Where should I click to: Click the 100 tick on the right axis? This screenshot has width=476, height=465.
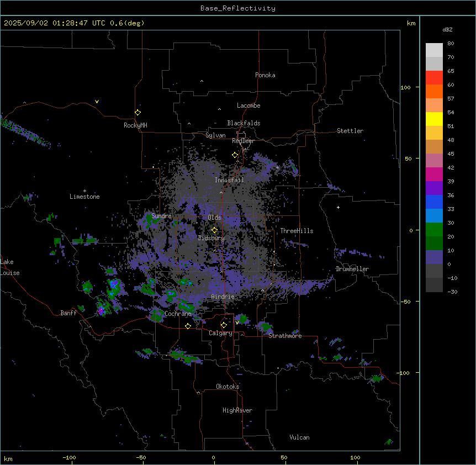[x=405, y=87]
